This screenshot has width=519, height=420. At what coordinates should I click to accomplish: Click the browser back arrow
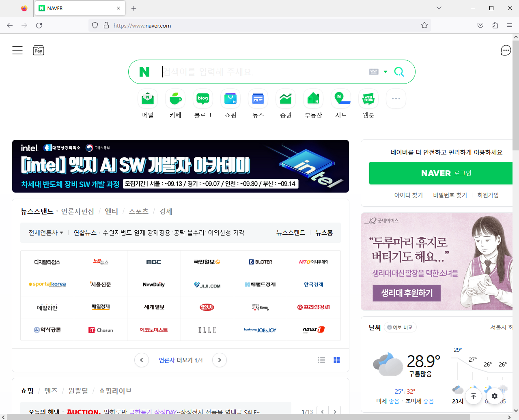10,25
